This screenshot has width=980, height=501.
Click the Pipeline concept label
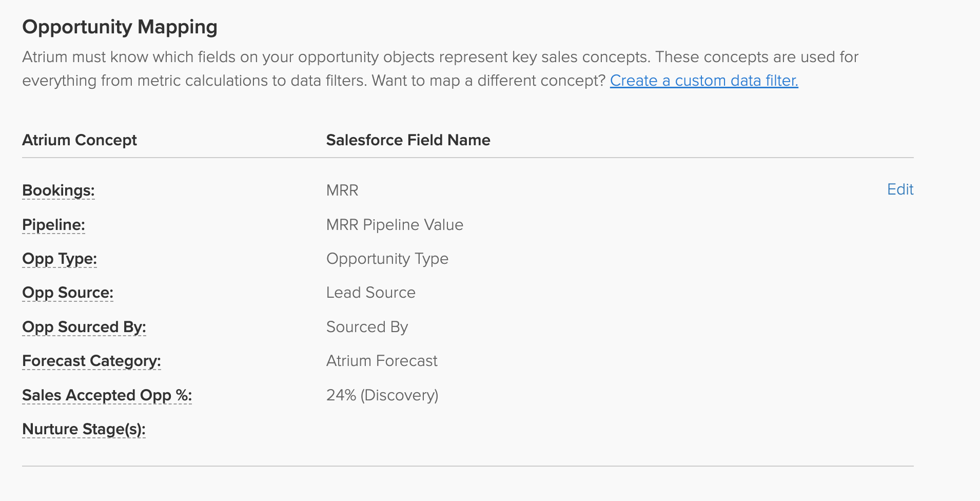(x=53, y=225)
